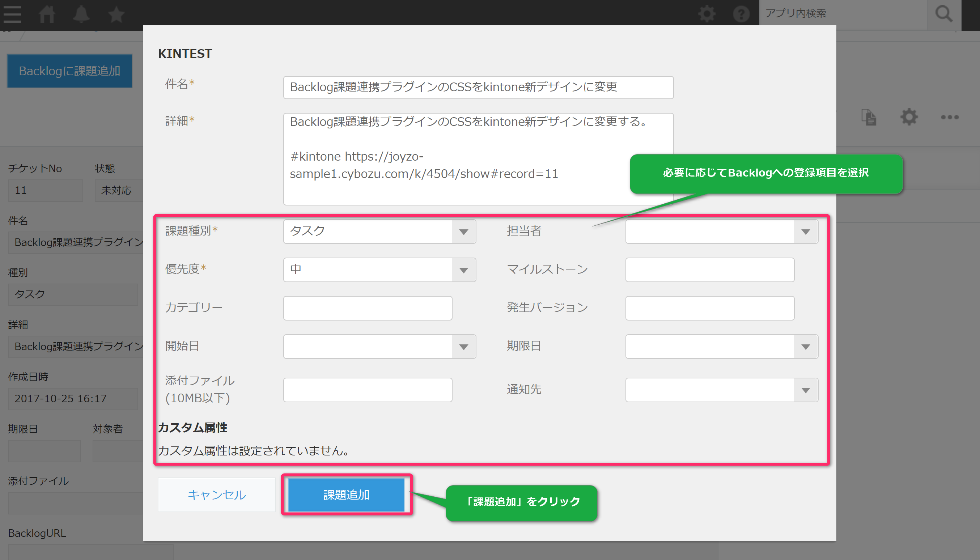Click the カテゴリー input field
Viewport: 980px width, 560px height.
point(368,308)
